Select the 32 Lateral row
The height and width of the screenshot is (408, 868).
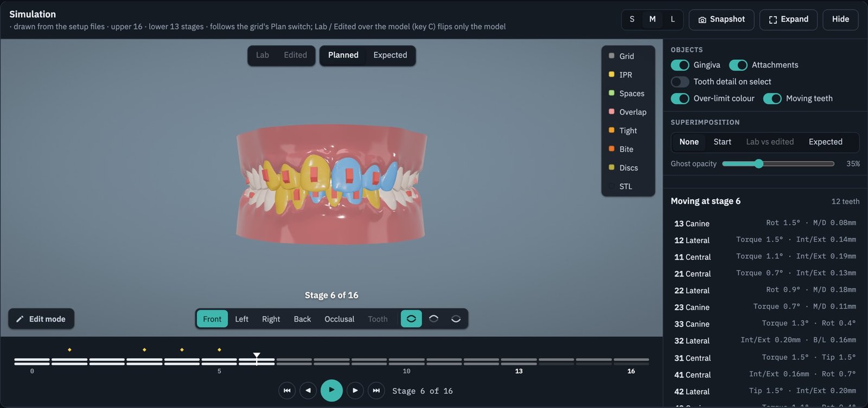coord(765,341)
